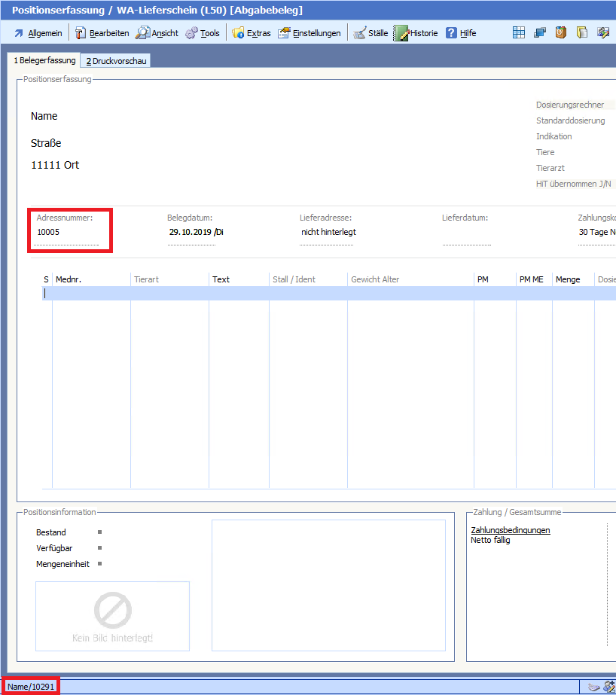Select the Belegerfassung tab

click(x=44, y=60)
